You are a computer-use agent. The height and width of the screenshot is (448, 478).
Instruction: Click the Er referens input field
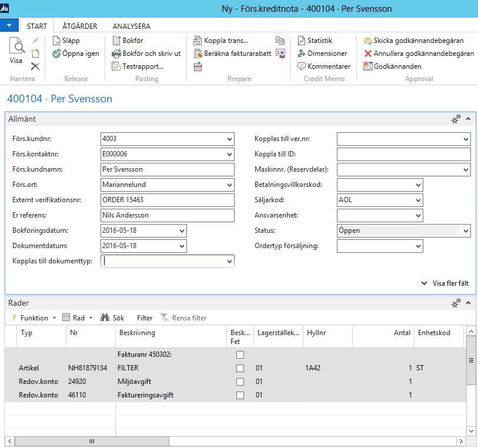(x=168, y=215)
